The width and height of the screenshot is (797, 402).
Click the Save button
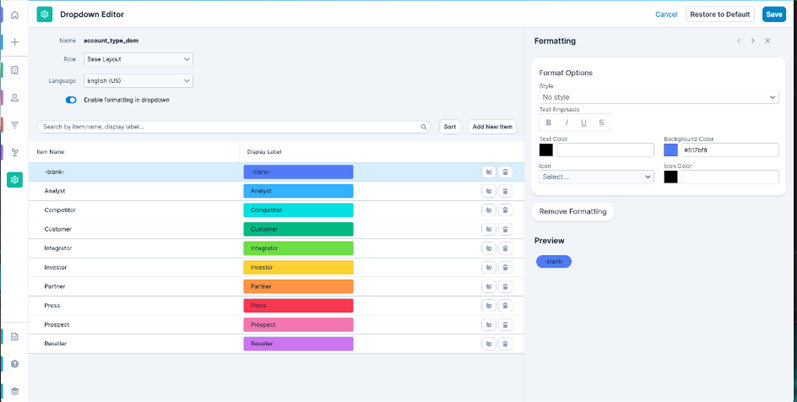(x=773, y=14)
